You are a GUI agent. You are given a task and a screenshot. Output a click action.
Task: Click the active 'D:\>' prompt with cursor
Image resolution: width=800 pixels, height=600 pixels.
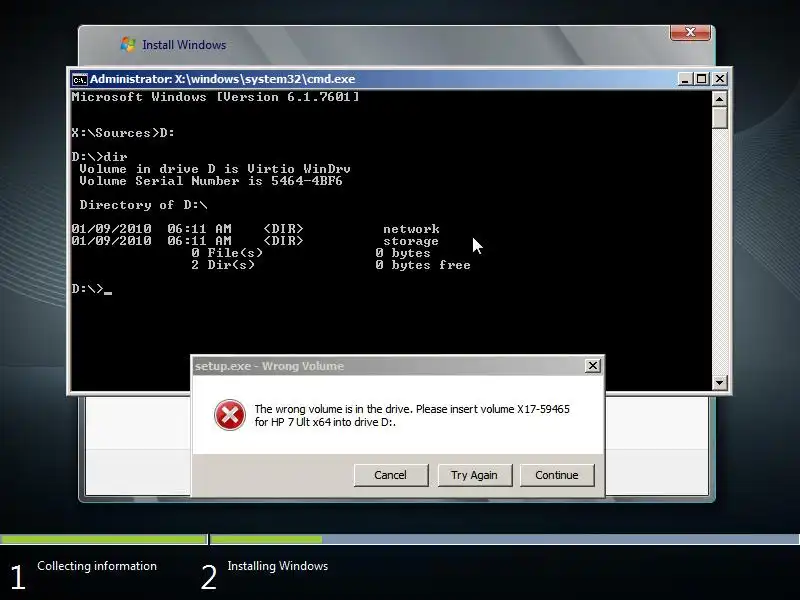(x=92, y=289)
